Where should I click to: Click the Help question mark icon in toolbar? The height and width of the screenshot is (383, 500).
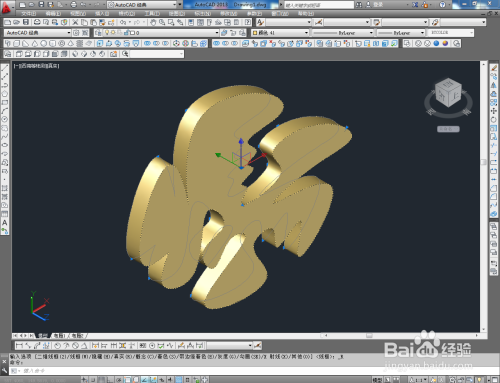pyautogui.click(x=247, y=22)
